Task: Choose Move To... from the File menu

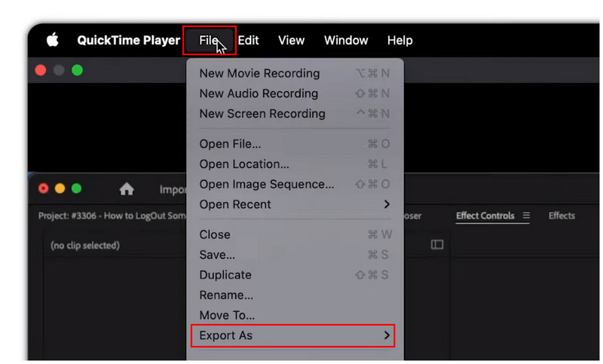Action: click(295, 315)
